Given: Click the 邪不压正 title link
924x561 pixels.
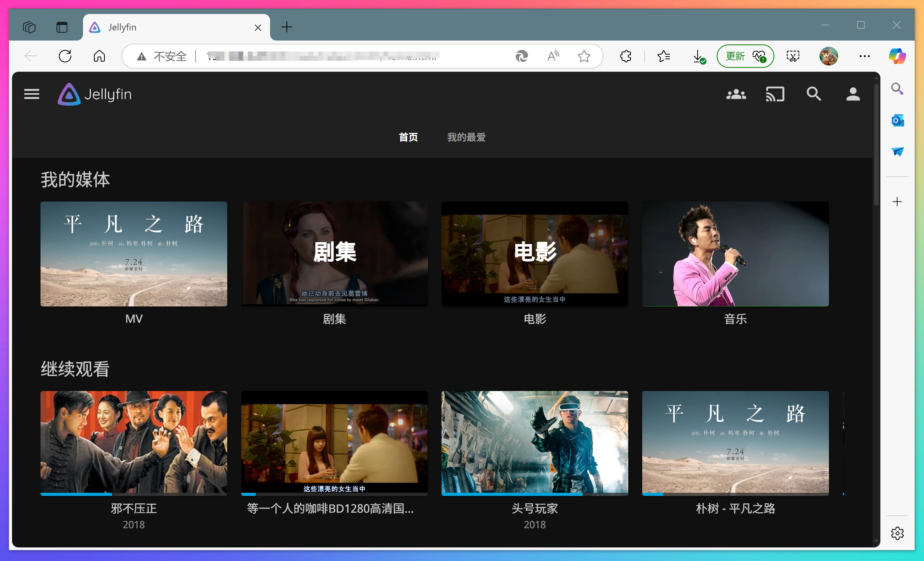Looking at the screenshot, I should (x=134, y=508).
